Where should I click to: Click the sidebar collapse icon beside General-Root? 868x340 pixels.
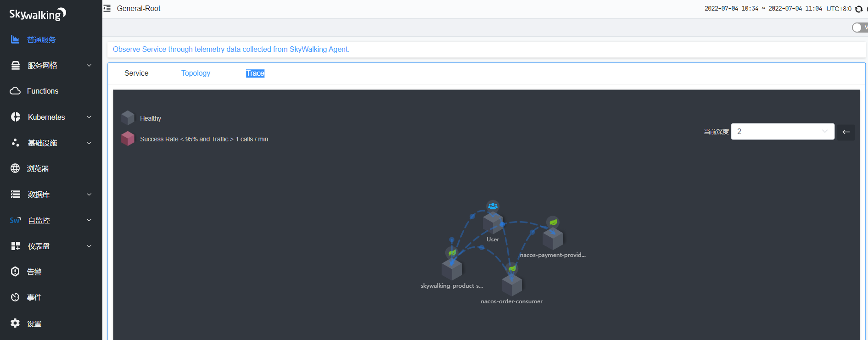[107, 8]
